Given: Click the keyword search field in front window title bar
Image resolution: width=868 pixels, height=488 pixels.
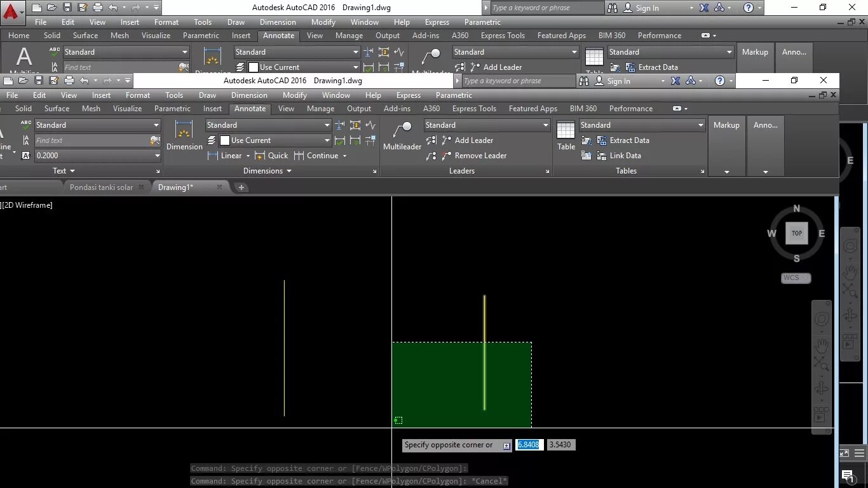Looking at the screenshot, I should (x=518, y=81).
